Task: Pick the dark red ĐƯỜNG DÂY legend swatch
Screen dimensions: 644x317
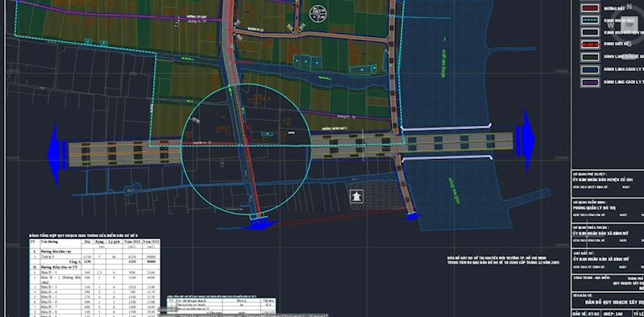Action: tap(590, 8)
